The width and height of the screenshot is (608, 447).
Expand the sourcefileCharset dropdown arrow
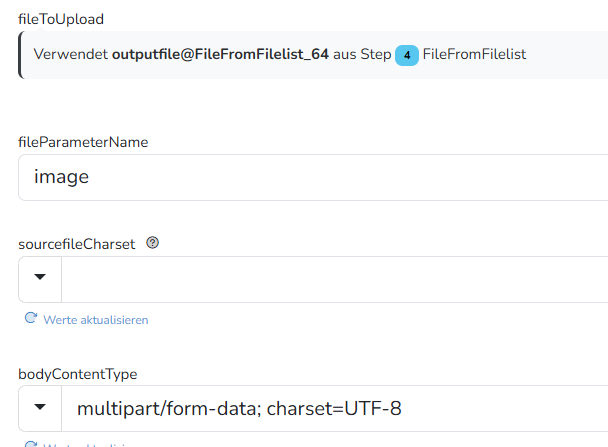pos(40,277)
